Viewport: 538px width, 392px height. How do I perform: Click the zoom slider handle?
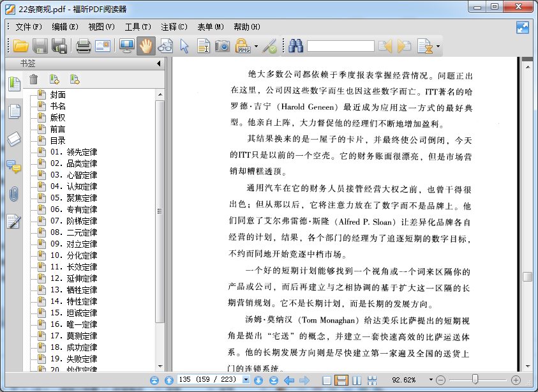point(475,379)
